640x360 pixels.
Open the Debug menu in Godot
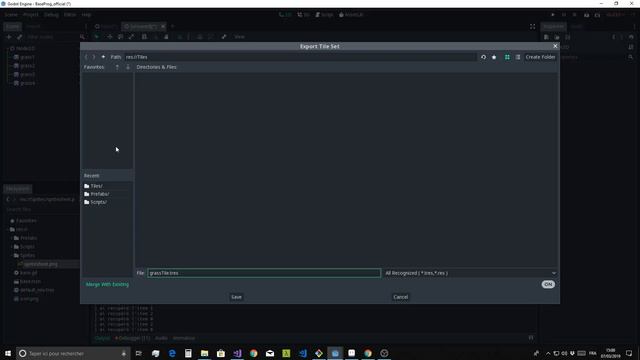point(51,15)
